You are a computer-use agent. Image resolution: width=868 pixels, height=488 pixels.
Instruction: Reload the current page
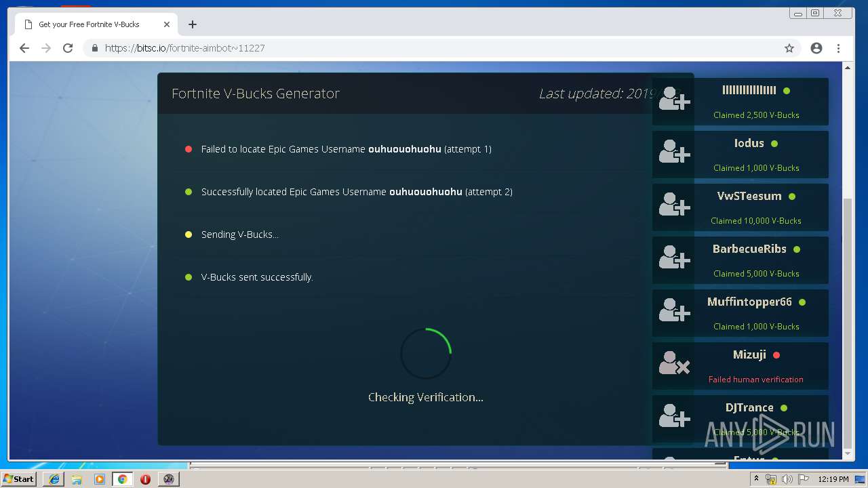click(68, 48)
